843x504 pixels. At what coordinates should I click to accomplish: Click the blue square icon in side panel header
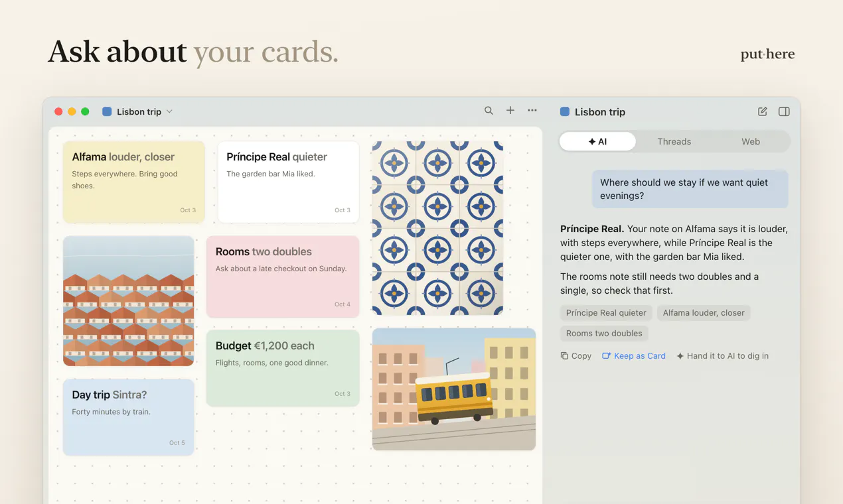click(565, 111)
